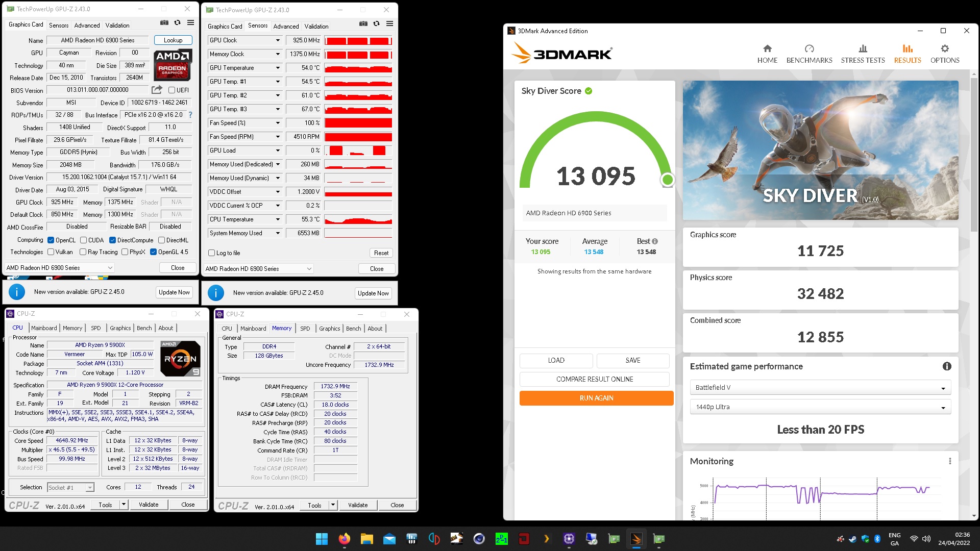Expand the GPU Clock sensor dropdown

click(x=278, y=40)
